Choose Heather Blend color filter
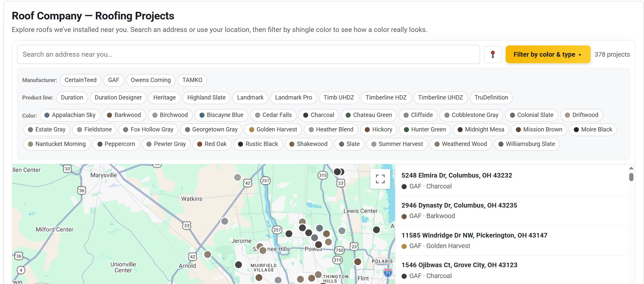 tap(331, 129)
